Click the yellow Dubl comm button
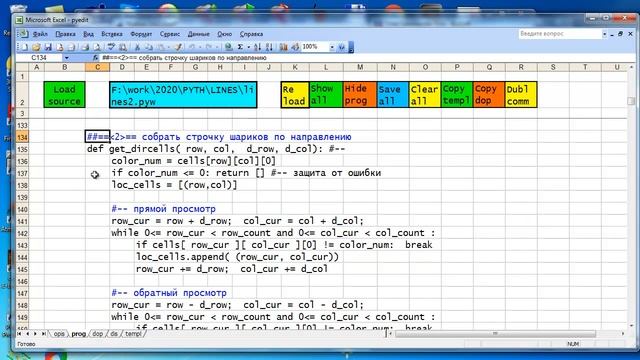This screenshot has width=640, height=360. tap(521, 95)
